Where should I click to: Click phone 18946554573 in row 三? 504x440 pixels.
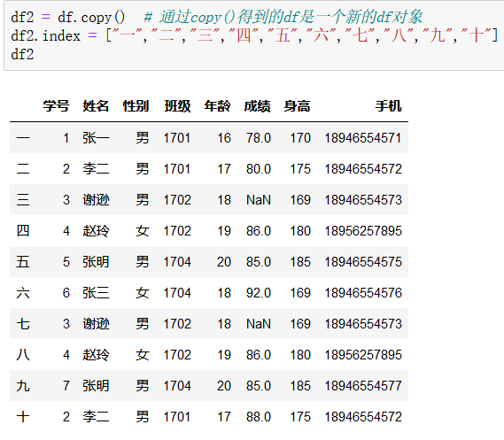(363, 200)
